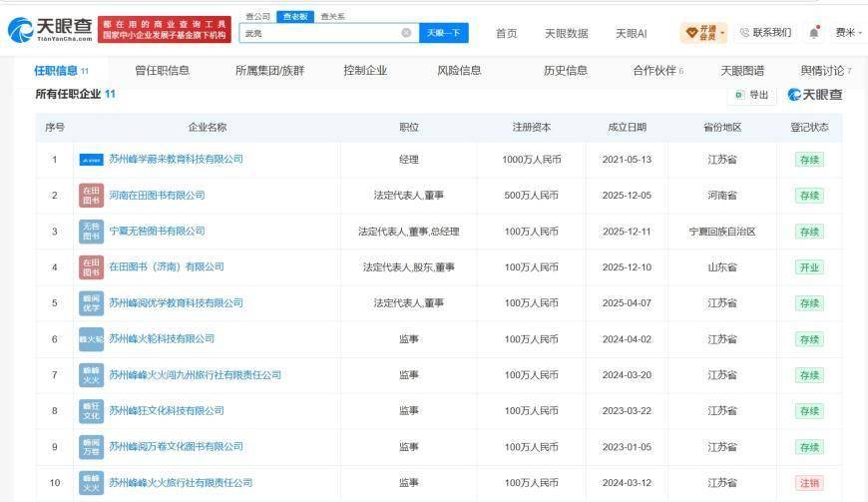
Task: Open company link 宁夏无咎图书有限公司
Action: click(157, 231)
